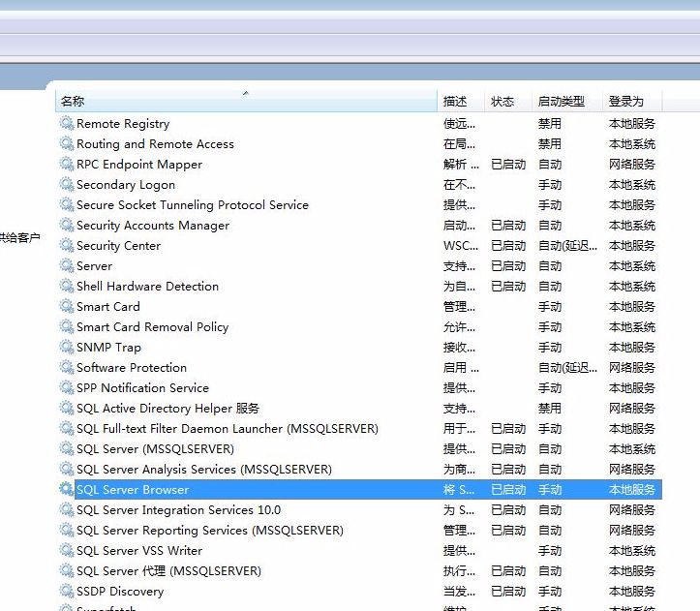Click 手动 startup type of SSDP Discovery
Viewport: 700px width, 611px height.
pyautogui.click(x=550, y=592)
